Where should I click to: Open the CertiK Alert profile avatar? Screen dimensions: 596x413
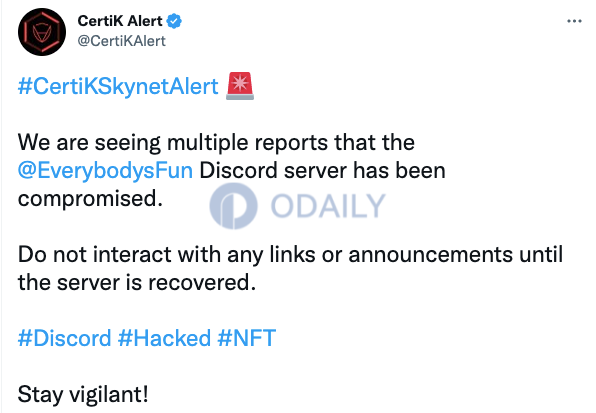click(42, 32)
